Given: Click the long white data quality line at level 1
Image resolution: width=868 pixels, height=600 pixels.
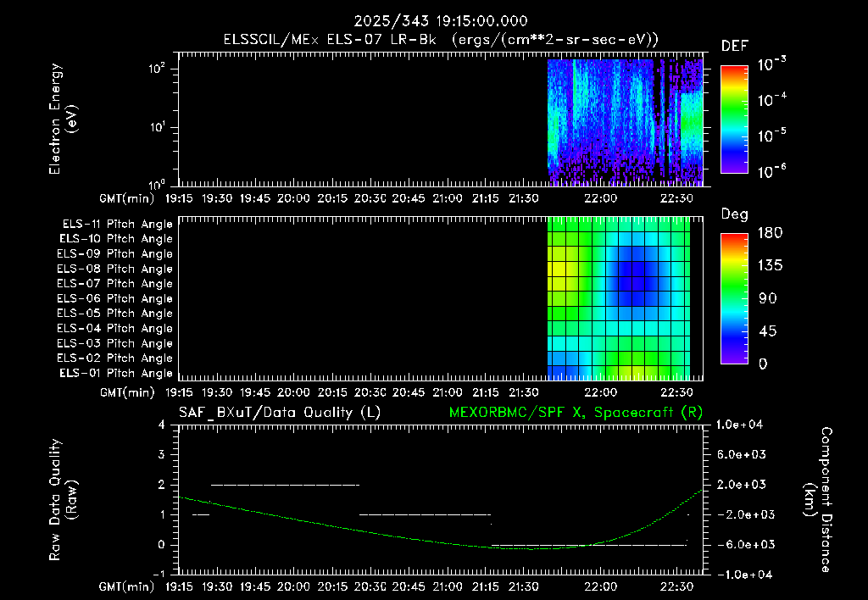Looking at the screenshot, I should (426, 514).
